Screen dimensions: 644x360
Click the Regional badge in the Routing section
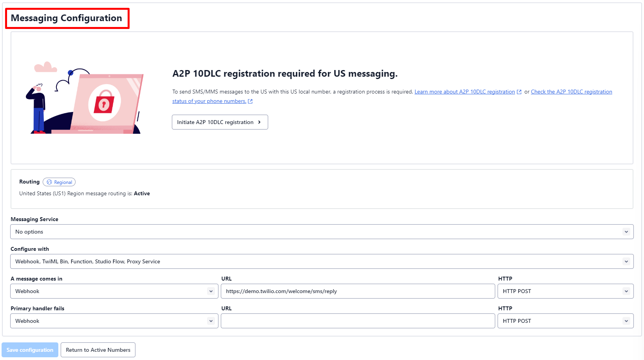point(59,182)
